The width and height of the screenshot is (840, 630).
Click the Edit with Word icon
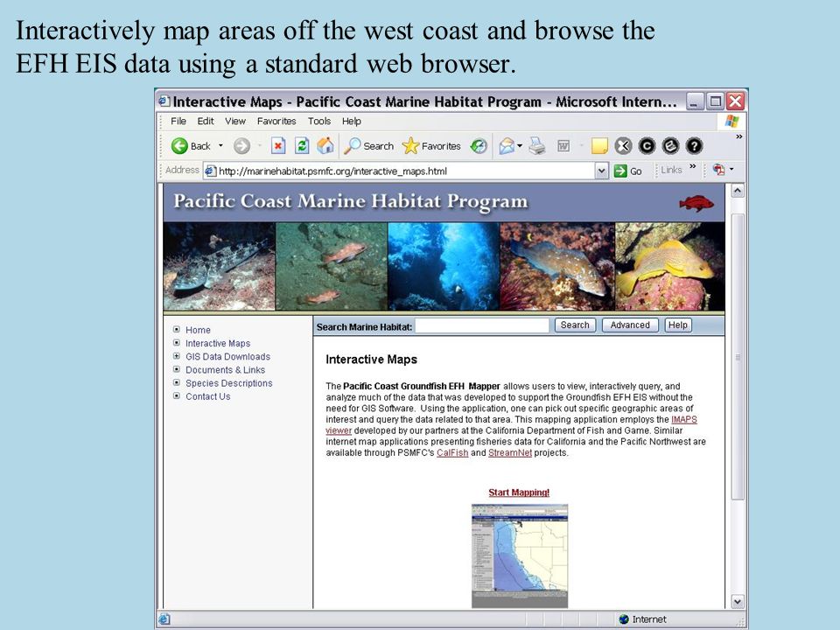(563, 146)
